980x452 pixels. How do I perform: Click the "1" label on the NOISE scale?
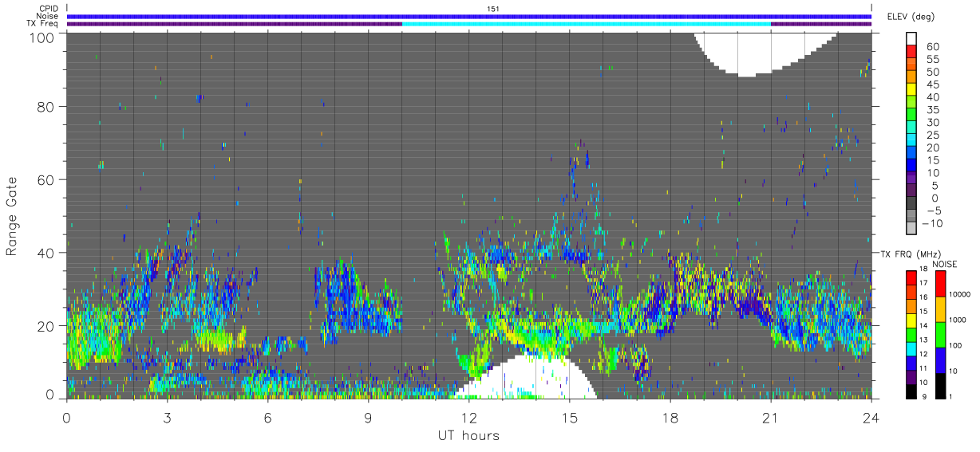[950, 396]
